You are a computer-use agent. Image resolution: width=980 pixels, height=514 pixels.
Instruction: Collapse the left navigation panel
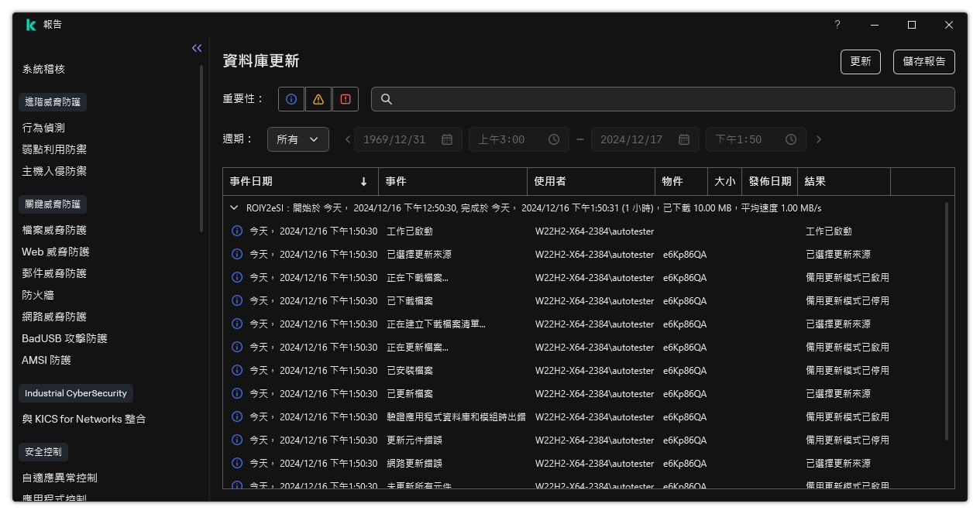(196, 48)
